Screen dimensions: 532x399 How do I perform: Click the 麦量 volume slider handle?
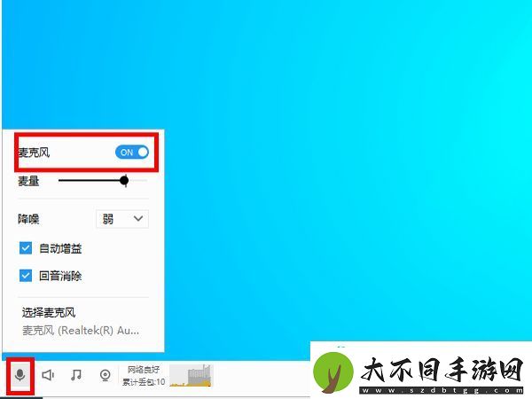[x=124, y=181]
